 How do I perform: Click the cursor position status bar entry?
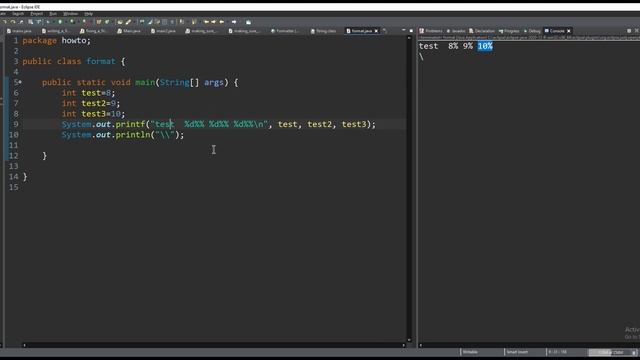[557, 352]
